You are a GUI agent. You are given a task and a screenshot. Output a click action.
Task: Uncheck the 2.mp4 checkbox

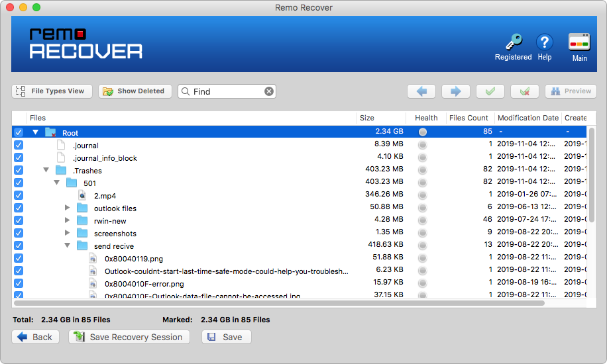(18, 195)
